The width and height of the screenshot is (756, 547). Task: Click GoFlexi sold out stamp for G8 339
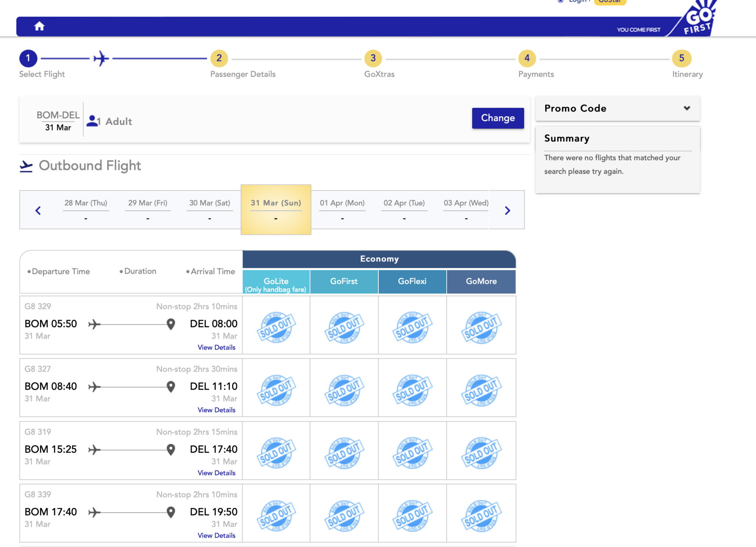[412, 516]
